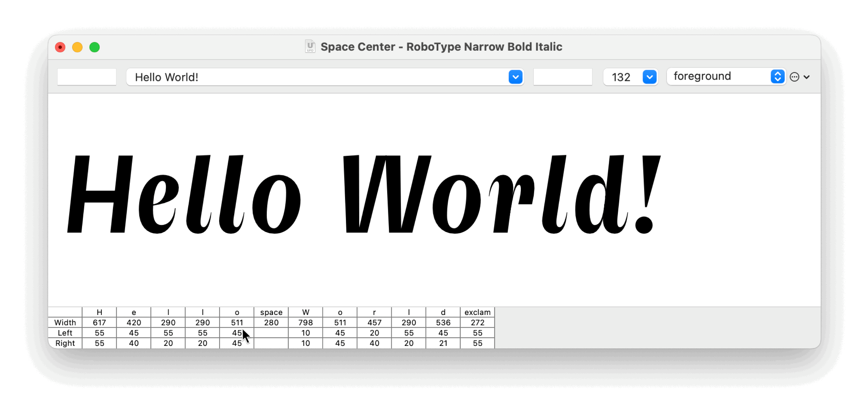868x412 pixels.
Task: Select the W column header cell
Action: [306, 312]
